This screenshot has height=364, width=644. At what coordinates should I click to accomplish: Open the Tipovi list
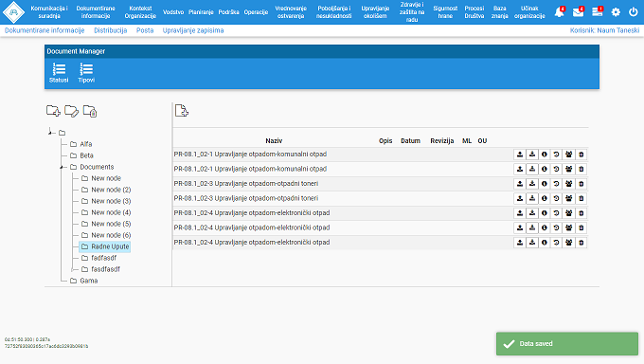[86, 73]
